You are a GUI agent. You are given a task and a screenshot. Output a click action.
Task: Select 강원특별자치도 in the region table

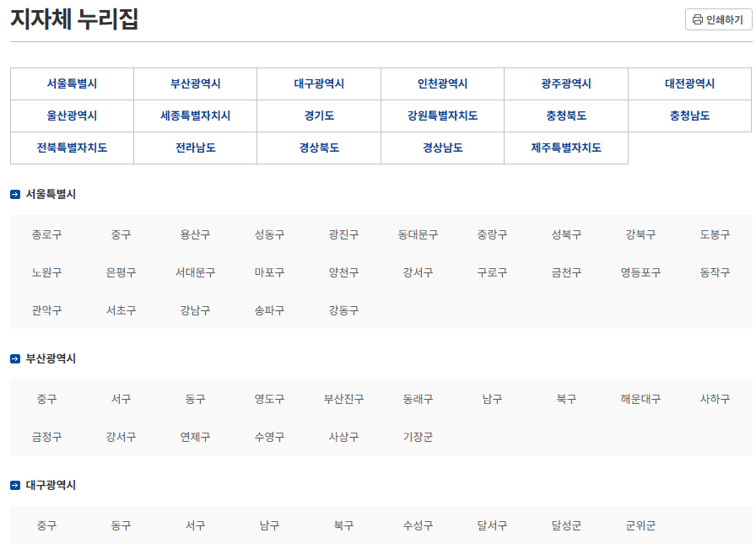[443, 116]
